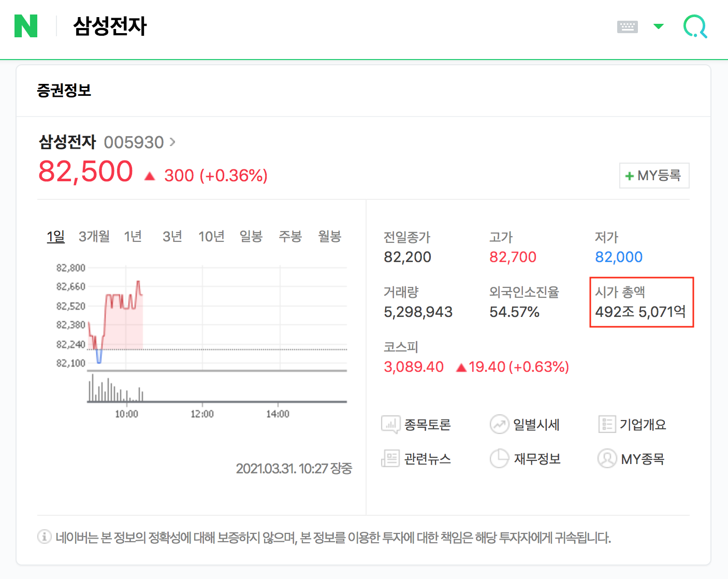Select the 1일 chart view

coord(55,236)
